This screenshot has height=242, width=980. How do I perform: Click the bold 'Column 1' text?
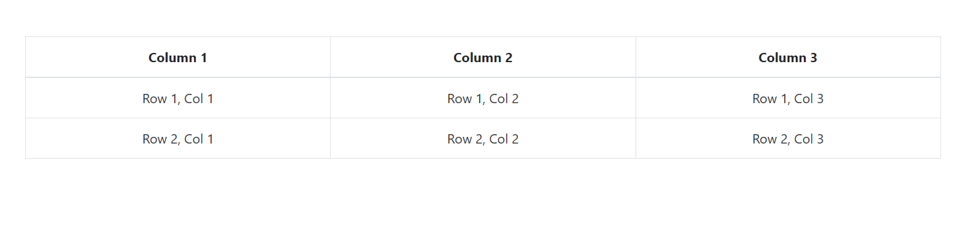point(178,58)
